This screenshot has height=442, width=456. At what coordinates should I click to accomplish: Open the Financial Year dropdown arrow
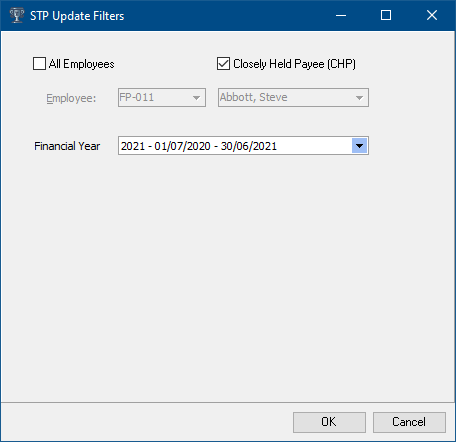(359, 146)
